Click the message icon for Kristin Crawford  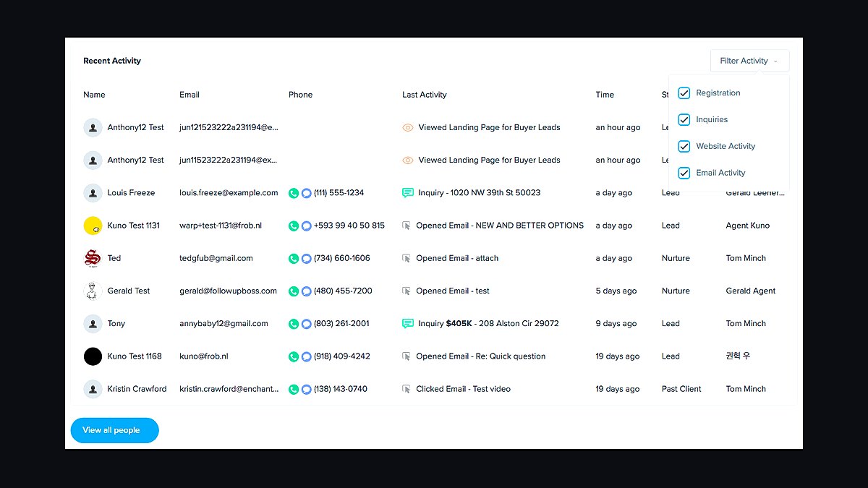(307, 389)
